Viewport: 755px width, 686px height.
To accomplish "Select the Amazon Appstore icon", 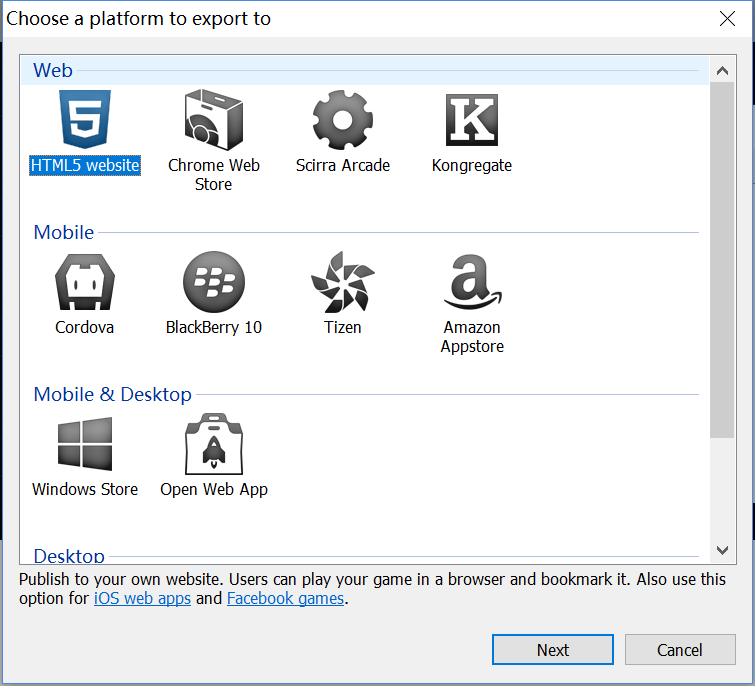I will (x=472, y=282).
